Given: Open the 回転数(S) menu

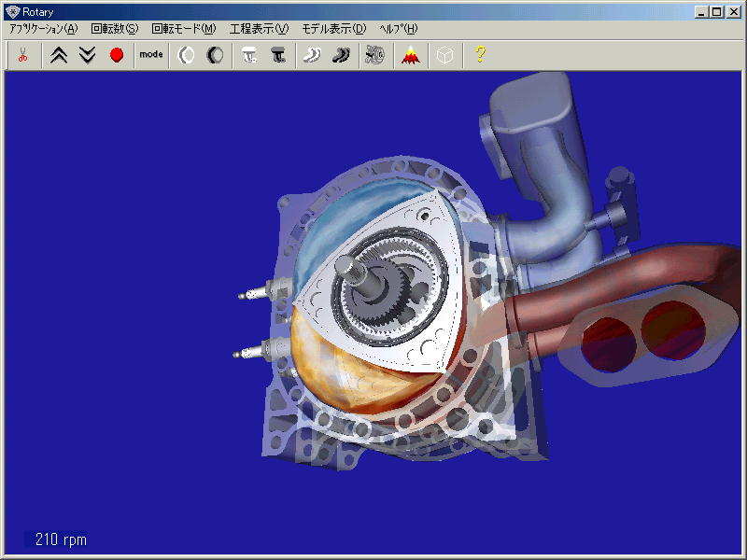Looking at the screenshot, I should tap(114, 29).
